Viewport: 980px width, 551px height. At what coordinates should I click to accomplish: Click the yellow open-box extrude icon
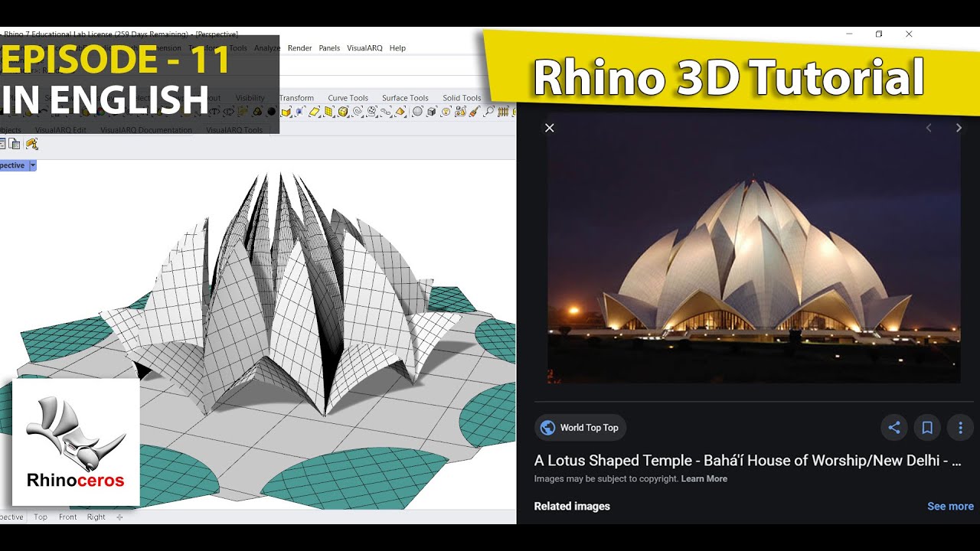pyautogui.click(x=286, y=112)
